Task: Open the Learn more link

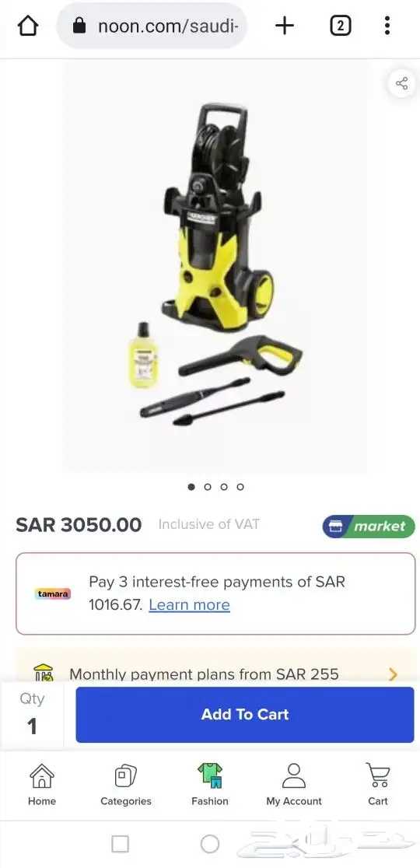Action: click(189, 605)
